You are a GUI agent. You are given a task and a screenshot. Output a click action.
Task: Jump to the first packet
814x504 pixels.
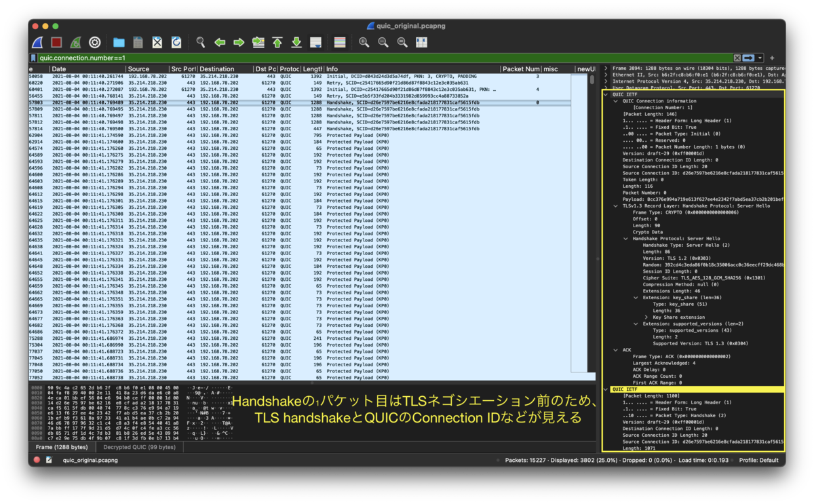pyautogui.click(x=277, y=42)
